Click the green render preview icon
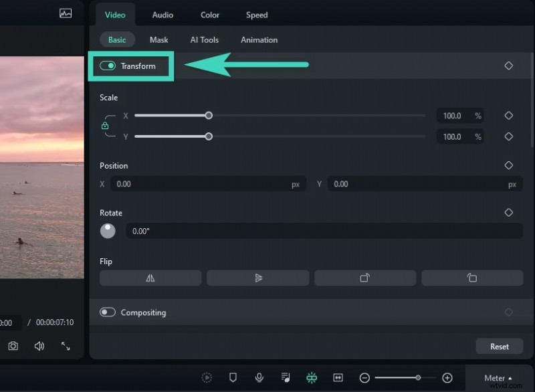This screenshot has height=392, width=535. 312,377
